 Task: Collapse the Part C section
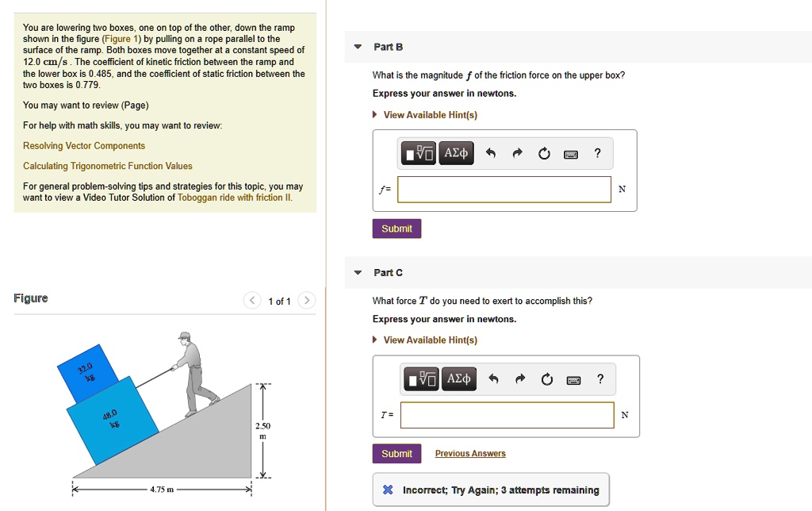(x=358, y=273)
